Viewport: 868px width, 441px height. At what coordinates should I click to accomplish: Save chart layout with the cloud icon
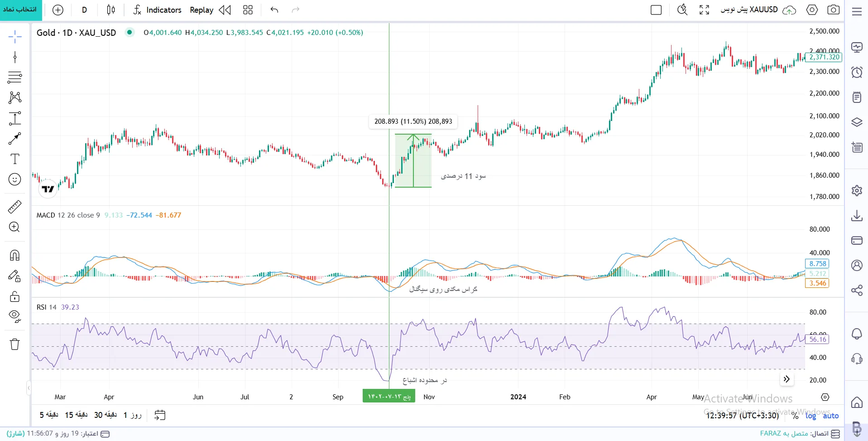(789, 10)
